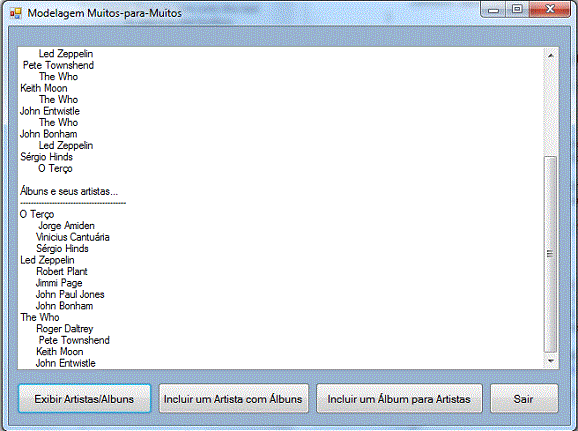Select 'John Bonham' artist heading line

coord(49,134)
